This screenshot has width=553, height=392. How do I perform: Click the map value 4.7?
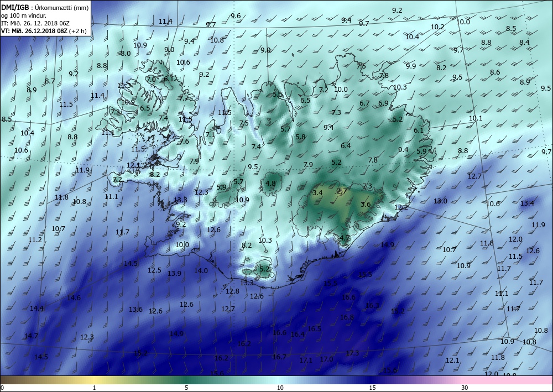pos(345,238)
